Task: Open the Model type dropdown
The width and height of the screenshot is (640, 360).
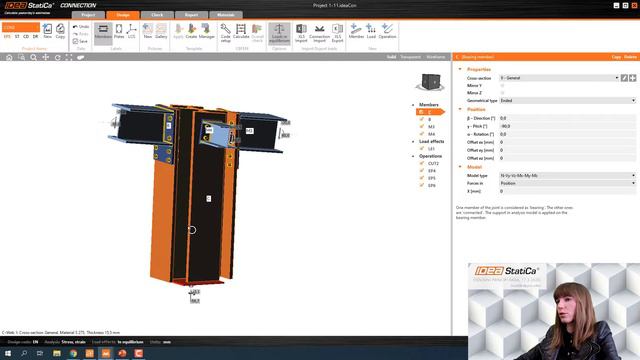Action: point(568,176)
